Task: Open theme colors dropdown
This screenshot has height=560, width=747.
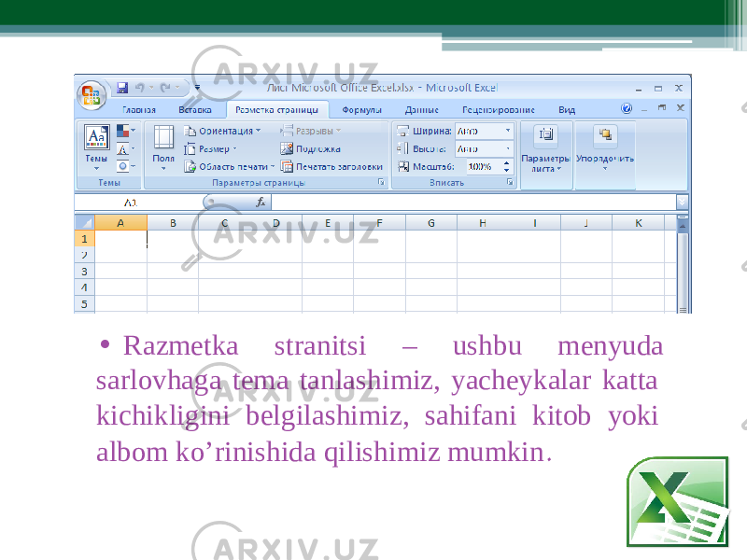Action: (126, 131)
